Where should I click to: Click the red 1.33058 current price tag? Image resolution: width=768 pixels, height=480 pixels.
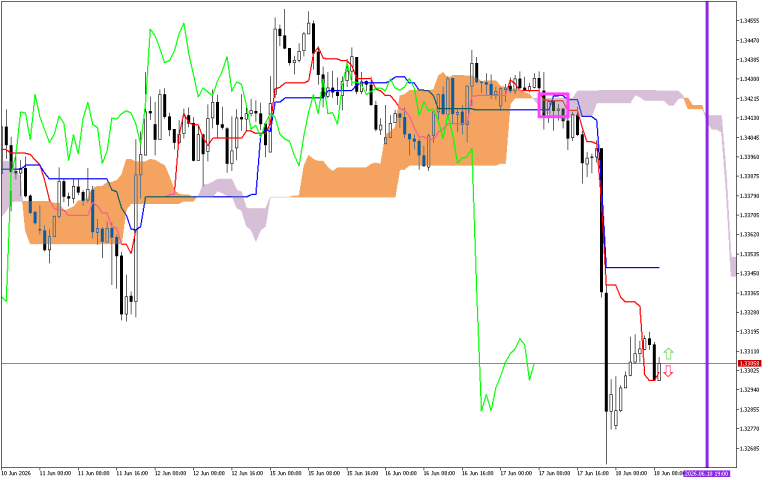[749, 363]
